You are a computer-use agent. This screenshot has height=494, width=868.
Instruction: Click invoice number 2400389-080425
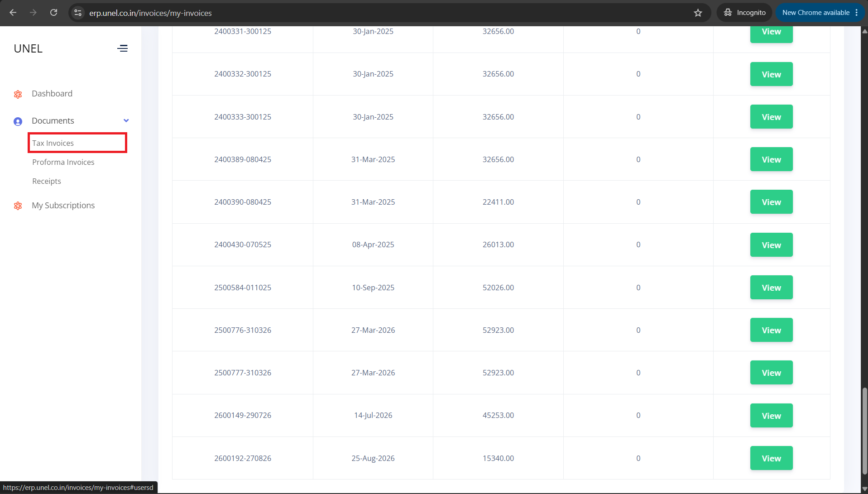coord(243,159)
